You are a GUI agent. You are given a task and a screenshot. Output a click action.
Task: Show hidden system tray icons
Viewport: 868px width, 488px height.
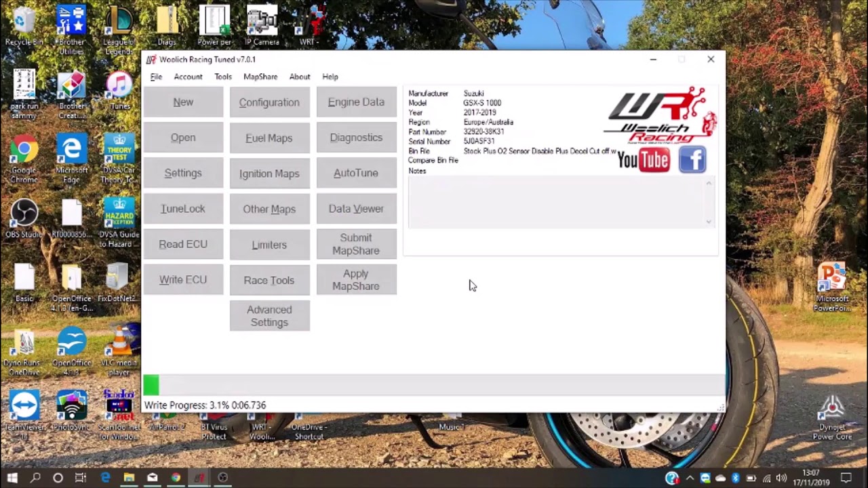point(690,478)
